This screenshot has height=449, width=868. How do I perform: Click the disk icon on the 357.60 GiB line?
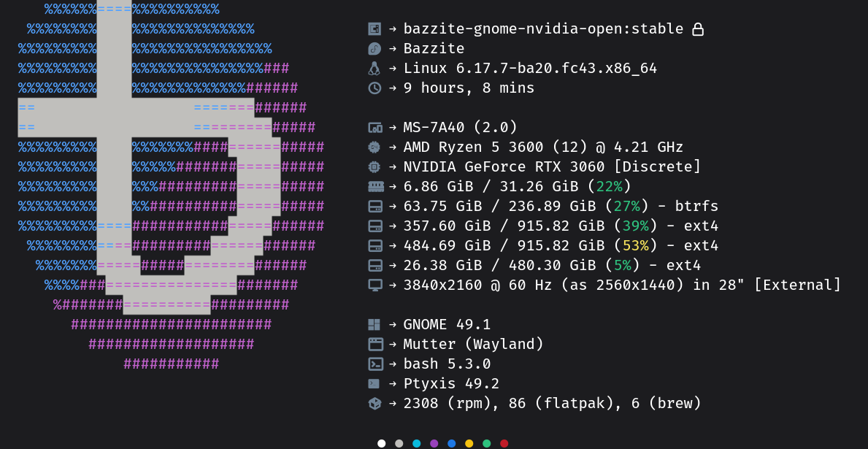(375, 226)
